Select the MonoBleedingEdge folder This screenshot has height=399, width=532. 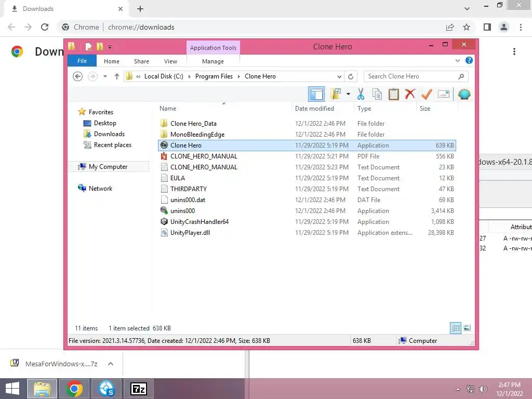point(307,135)
